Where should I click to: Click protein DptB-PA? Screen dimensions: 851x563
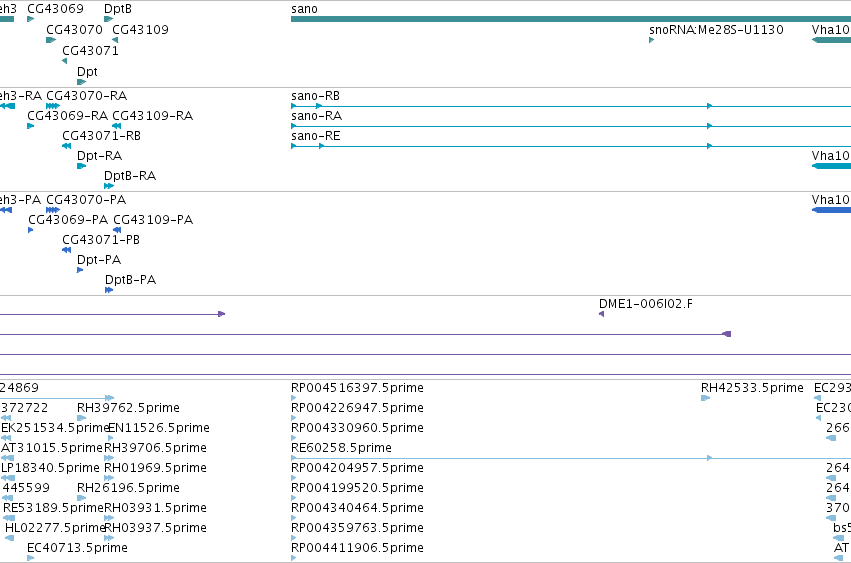pos(131,280)
